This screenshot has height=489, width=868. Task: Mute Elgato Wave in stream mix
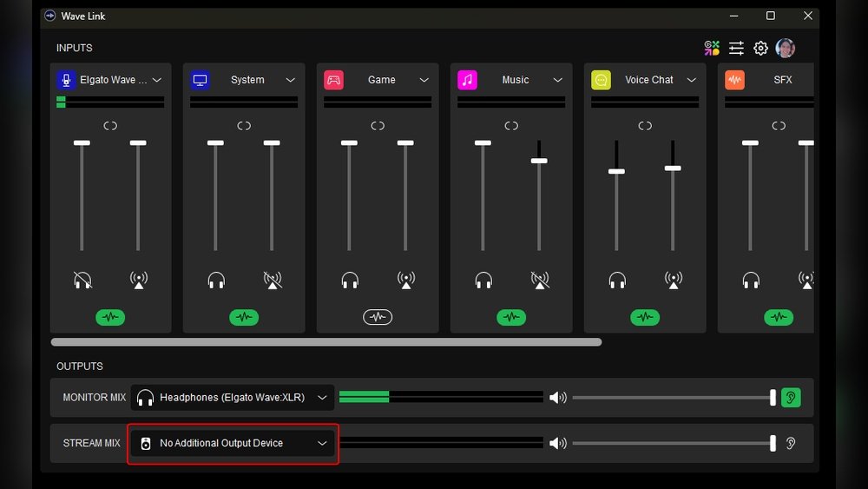pos(138,281)
